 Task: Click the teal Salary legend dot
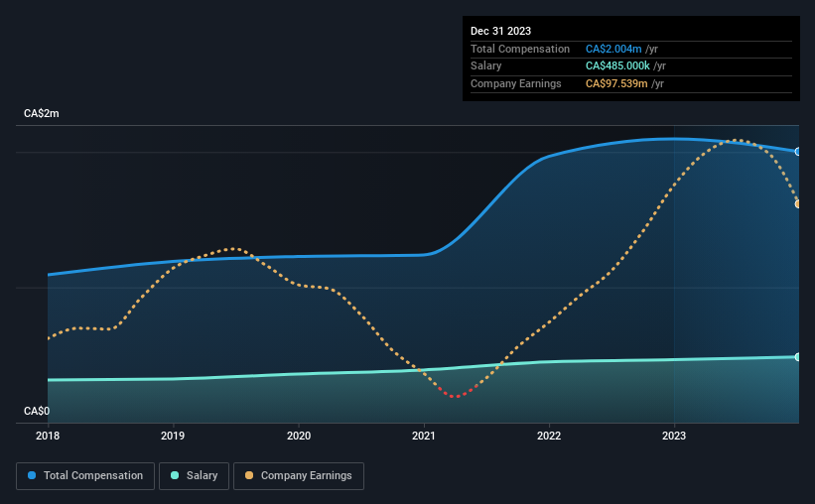pyautogui.click(x=175, y=475)
